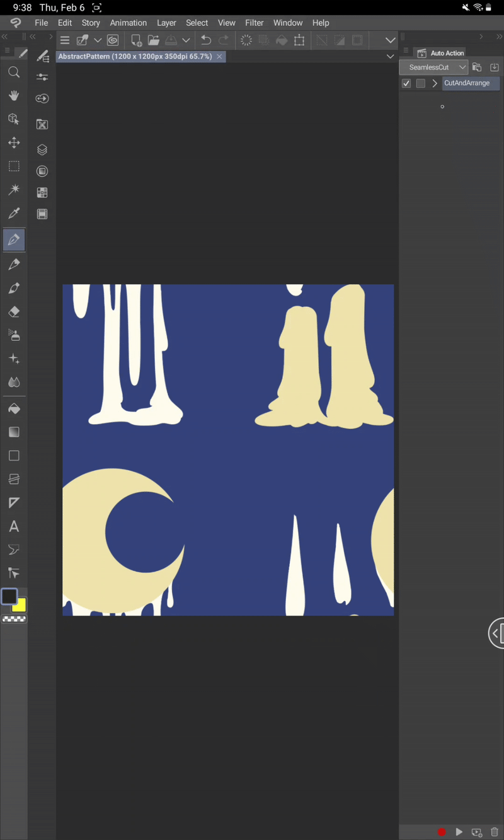Open the Animation menu

pos(129,23)
